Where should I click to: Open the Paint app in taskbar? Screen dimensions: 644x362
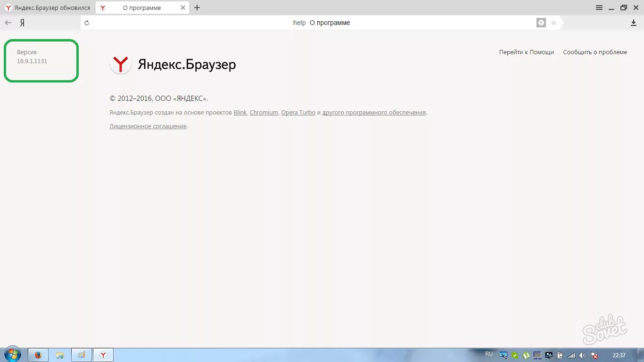82,355
